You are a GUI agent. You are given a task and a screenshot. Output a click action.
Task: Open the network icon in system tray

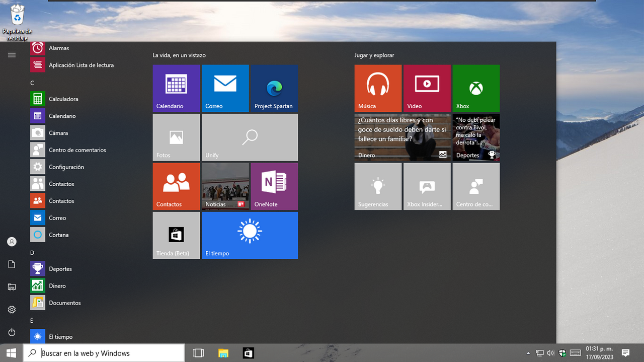point(539,353)
